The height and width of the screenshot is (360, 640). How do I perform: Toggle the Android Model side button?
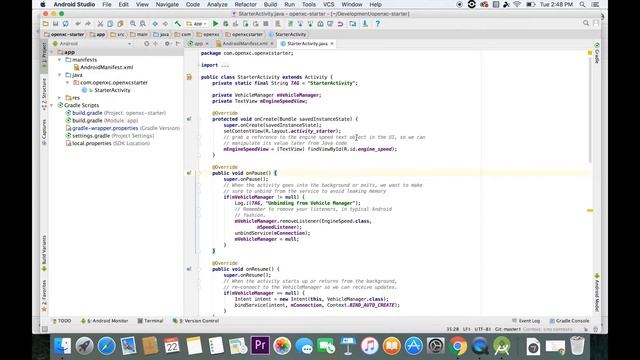(597, 293)
